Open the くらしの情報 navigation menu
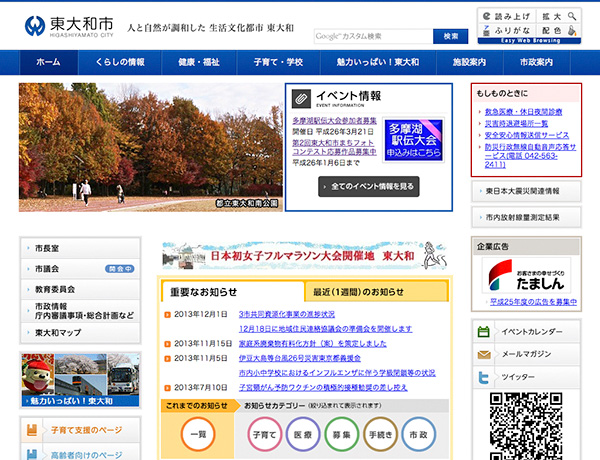The image size is (600, 460). pos(120,62)
